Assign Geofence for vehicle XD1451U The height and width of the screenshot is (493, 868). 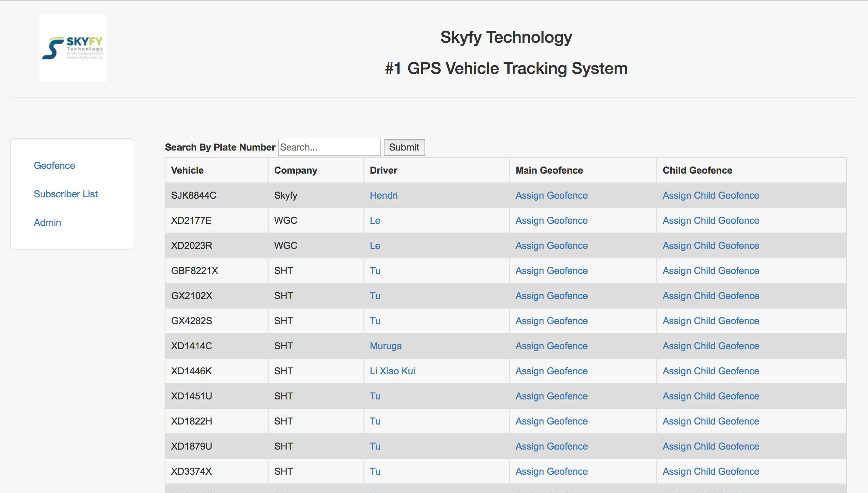coord(551,396)
